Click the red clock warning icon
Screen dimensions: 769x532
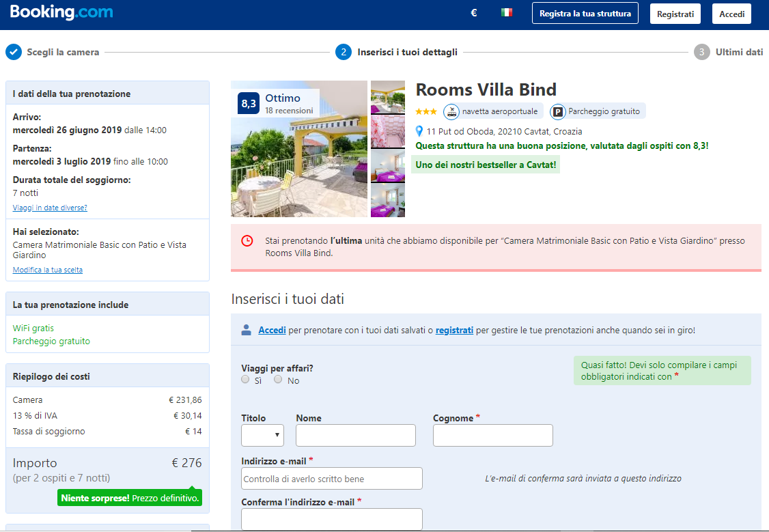247,241
